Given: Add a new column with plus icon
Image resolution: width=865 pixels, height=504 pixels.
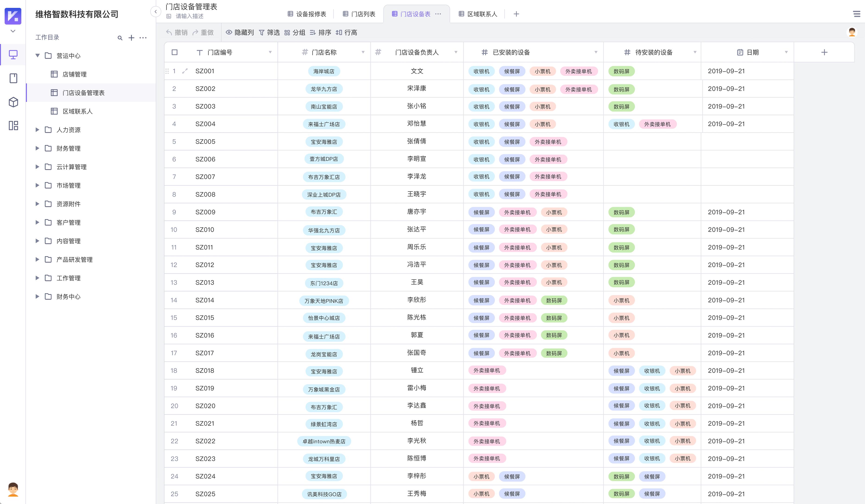Looking at the screenshot, I should click(824, 52).
